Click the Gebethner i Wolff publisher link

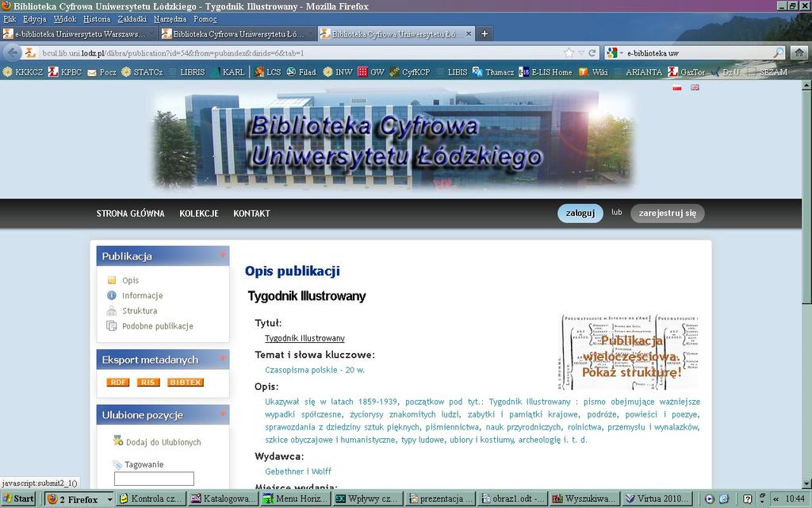[x=298, y=471]
